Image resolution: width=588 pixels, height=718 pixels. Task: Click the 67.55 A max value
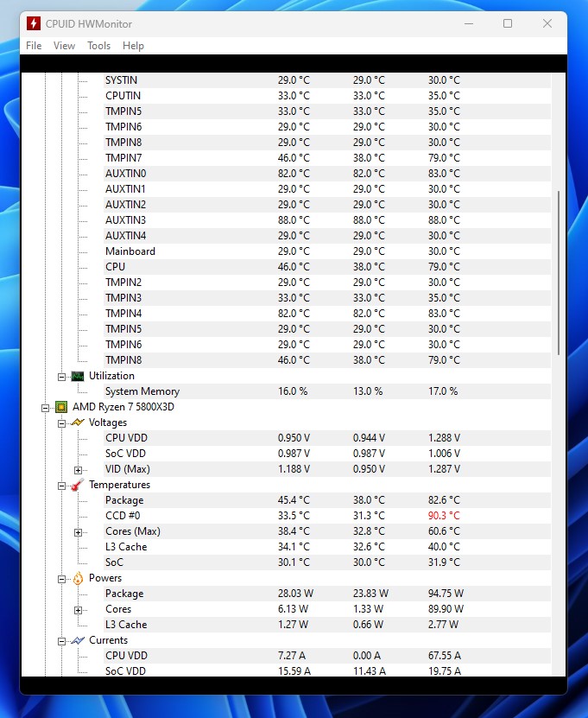tap(445, 656)
